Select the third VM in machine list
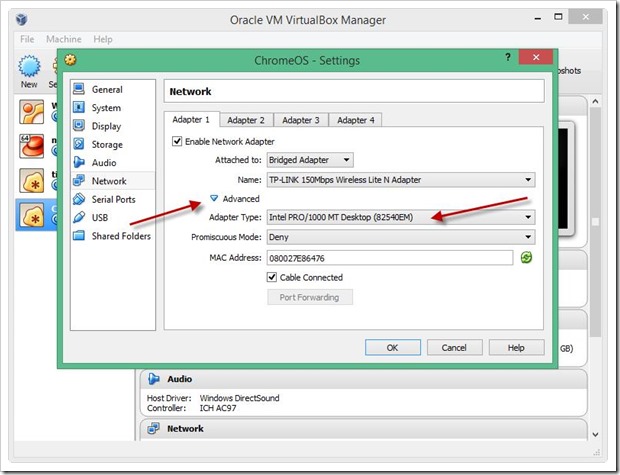 32,180
